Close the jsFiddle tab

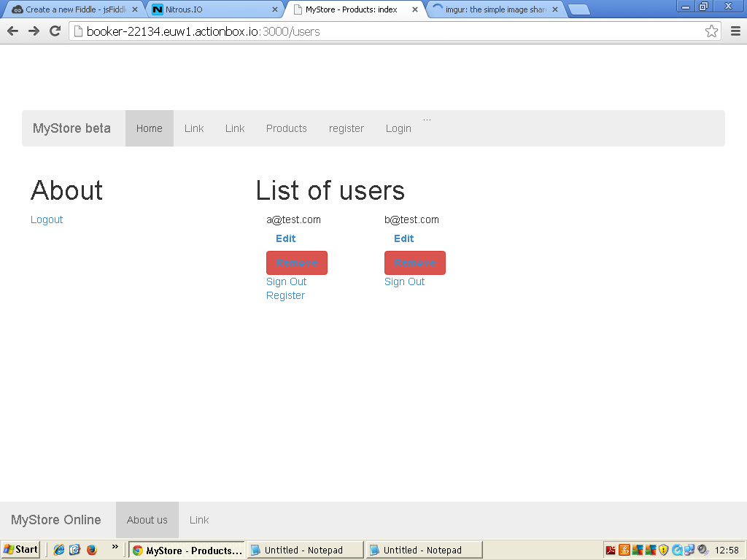point(135,9)
